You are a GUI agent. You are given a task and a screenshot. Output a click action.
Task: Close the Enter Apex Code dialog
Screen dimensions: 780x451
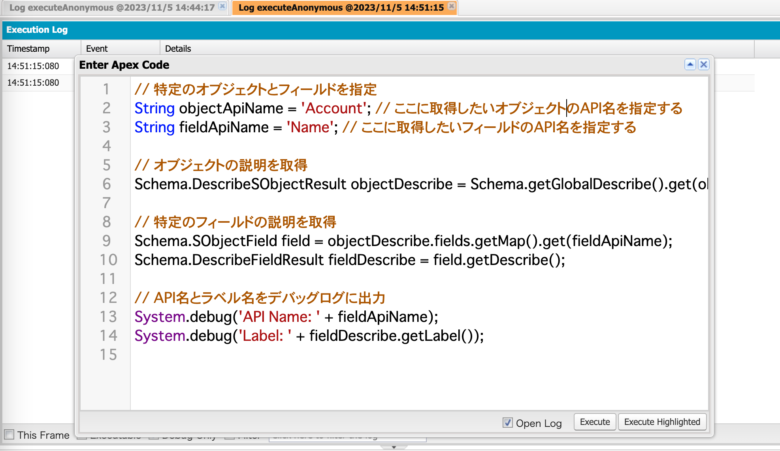click(x=703, y=64)
